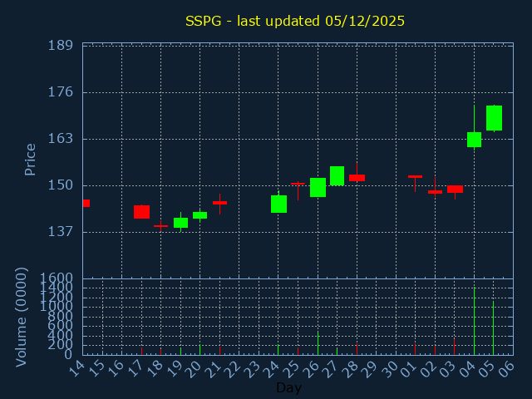Screen dimensions: 532x399
Task: Click the green candlestick on day 27
Action: pos(337,175)
